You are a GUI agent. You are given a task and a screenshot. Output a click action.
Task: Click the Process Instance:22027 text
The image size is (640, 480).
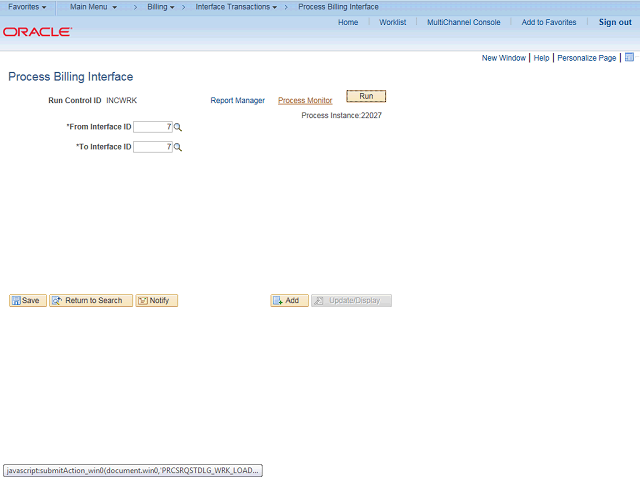click(342, 116)
